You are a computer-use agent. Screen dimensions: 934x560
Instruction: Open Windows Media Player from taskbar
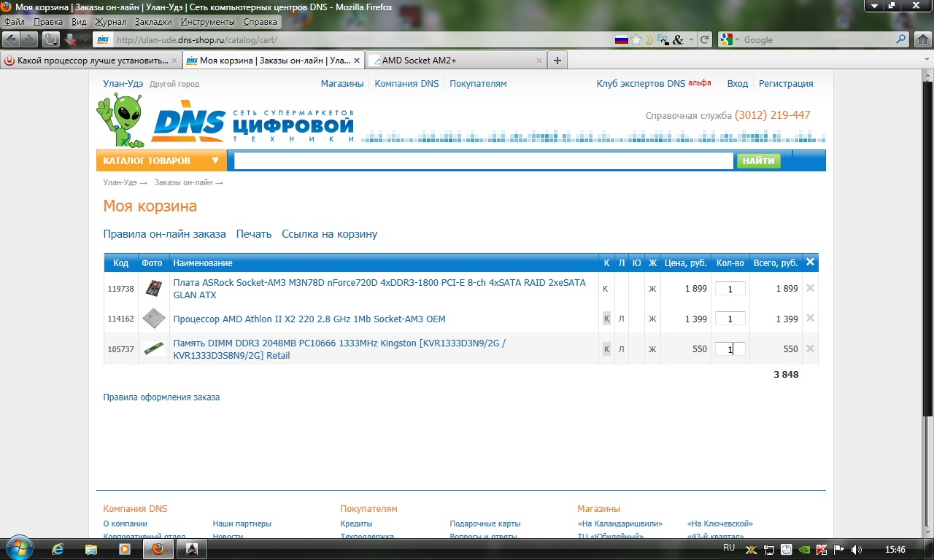coord(124,549)
